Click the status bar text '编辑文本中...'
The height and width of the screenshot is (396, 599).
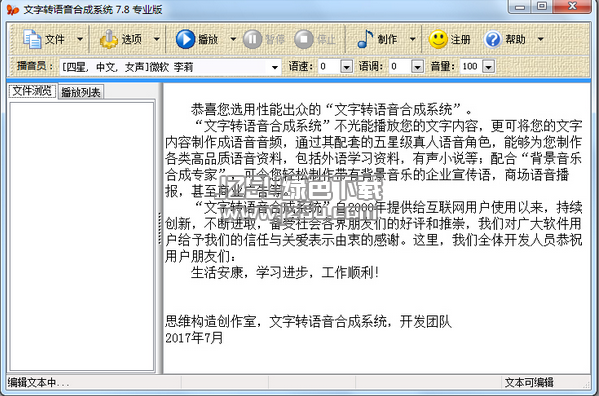click(38, 382)
